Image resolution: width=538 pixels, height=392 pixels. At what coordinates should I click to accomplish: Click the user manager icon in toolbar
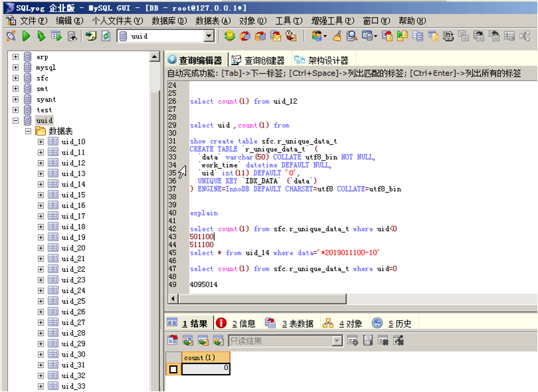pos(319,36)
